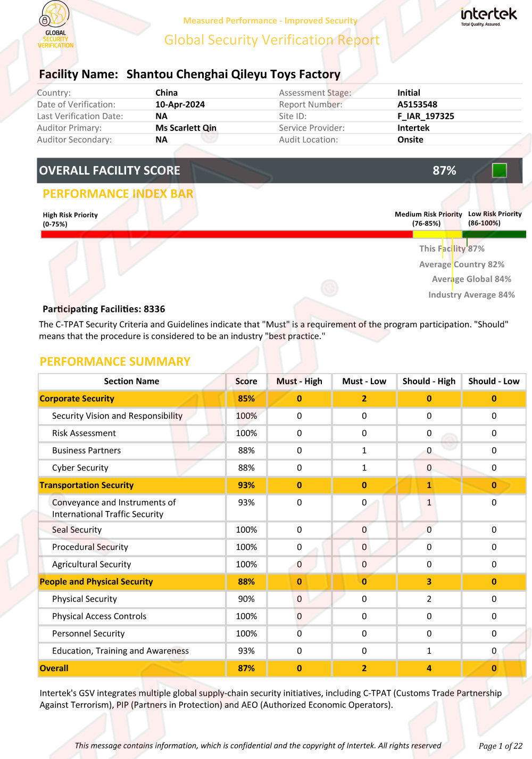The width and height of the screenshot is (532, 759).
Task: Click auditor name Ms Scarlett Qin
Action: click(x=186, y=128)
